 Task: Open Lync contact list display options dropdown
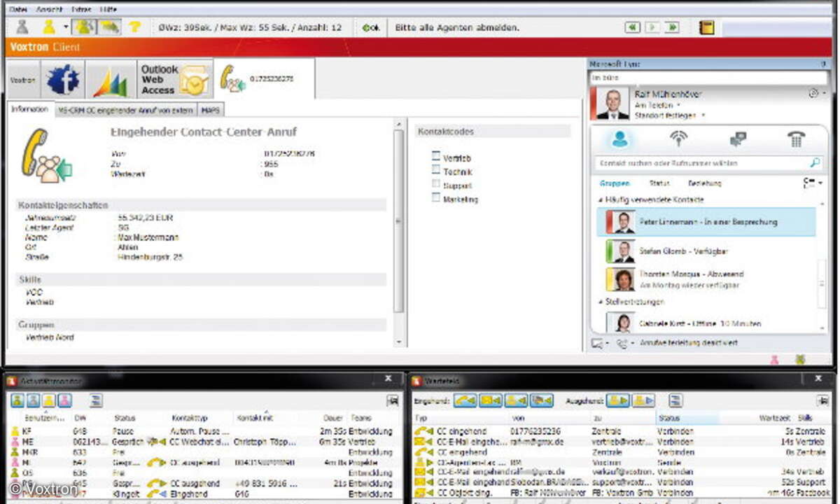tap(811, 183)
